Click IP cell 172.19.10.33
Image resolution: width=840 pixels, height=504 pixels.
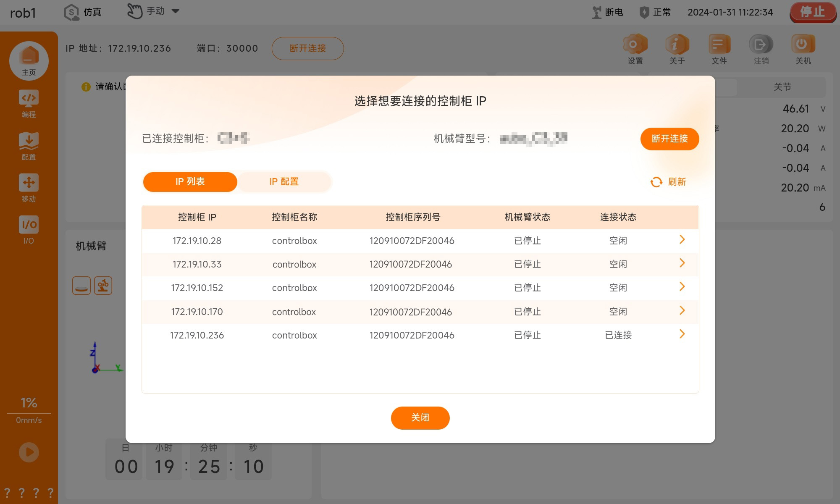(x=197, y=265)
